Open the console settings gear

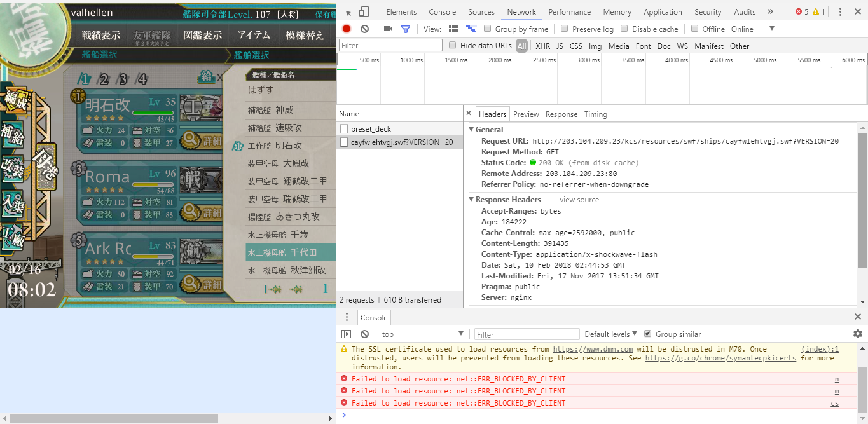pos(857,334)
